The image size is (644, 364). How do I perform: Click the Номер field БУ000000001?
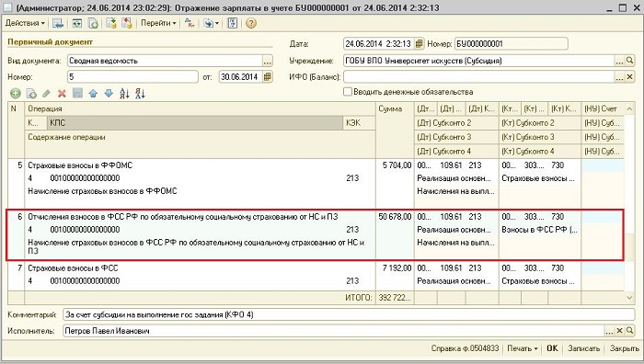pos(512,43)
